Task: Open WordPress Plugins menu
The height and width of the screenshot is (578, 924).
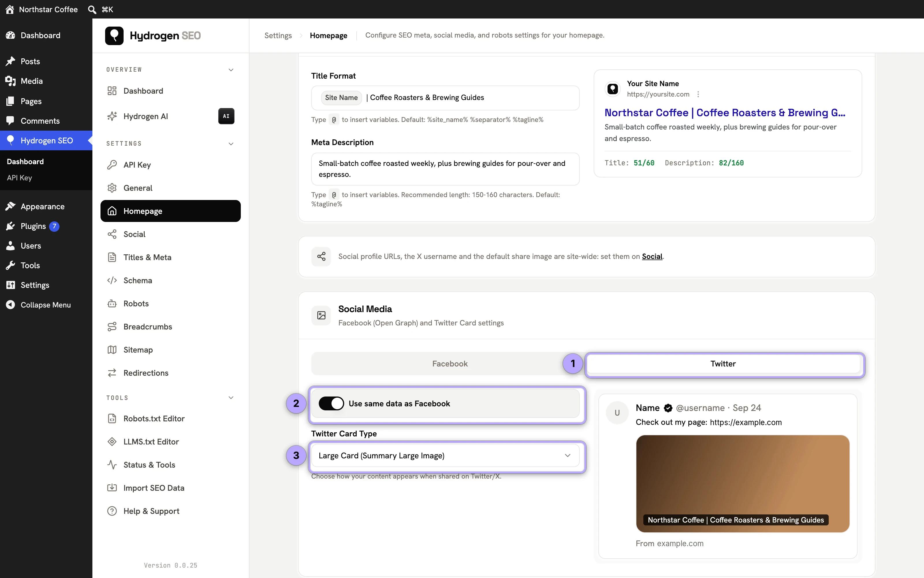Action: 46,226
